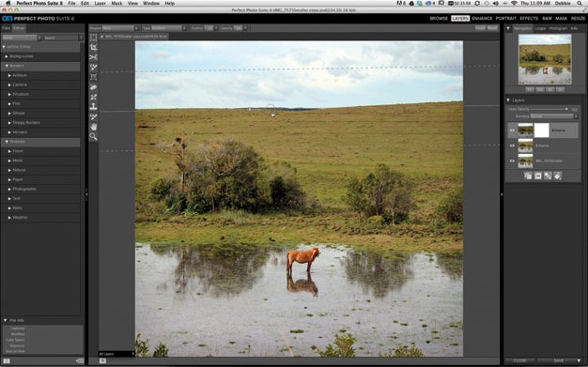
Task: Select the Hand pan tool
Action: (93, 127)
